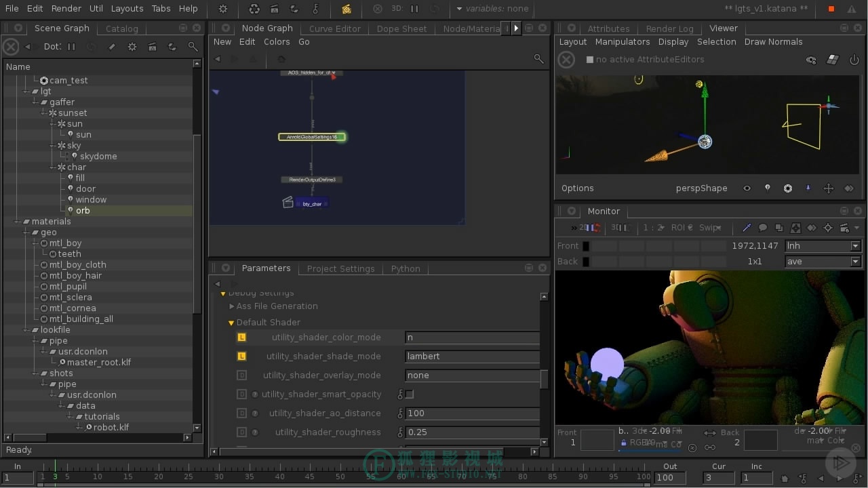Toggle utility_shader_smart_opacity checkbox
The width and height of the screenshot is (868, 488).
[410, 394]
